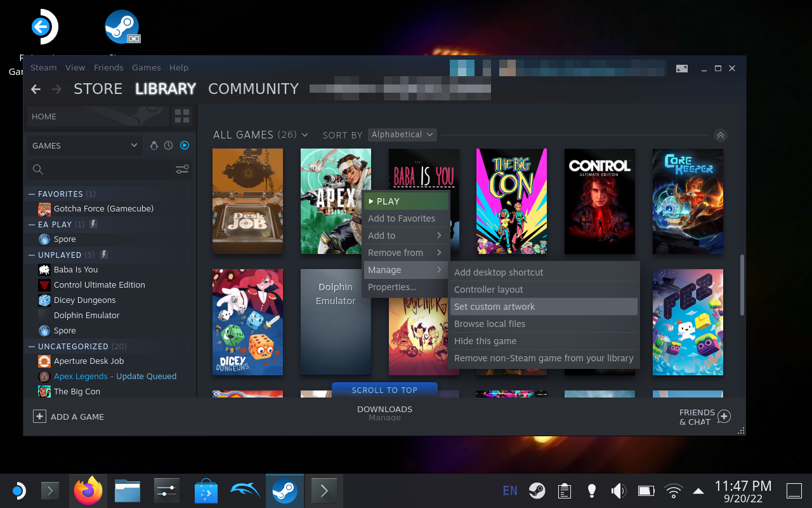Toggle the Linux penguin compatibility filter
The height and width of the screenshot is (508, 812).
[154, 145]
